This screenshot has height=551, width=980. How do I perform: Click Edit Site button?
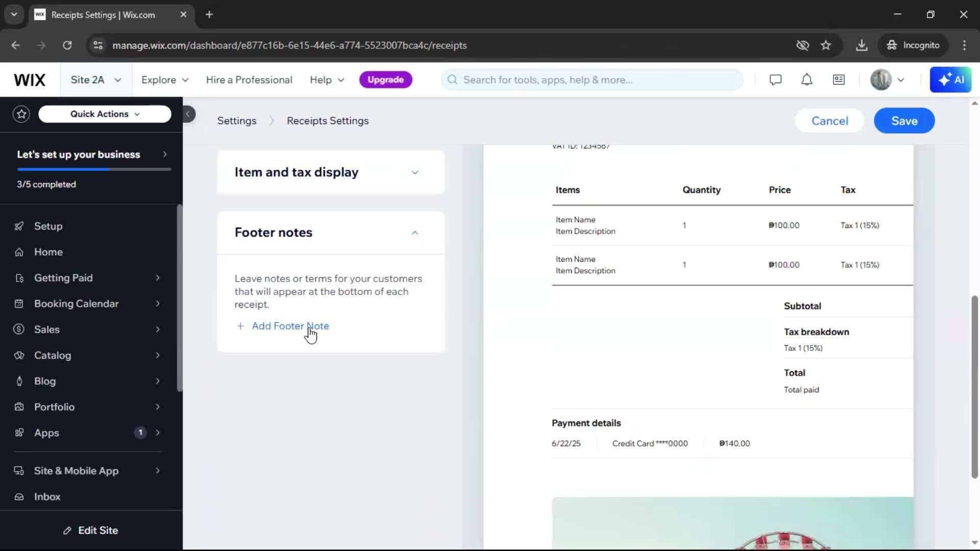[x=91, y=531]
